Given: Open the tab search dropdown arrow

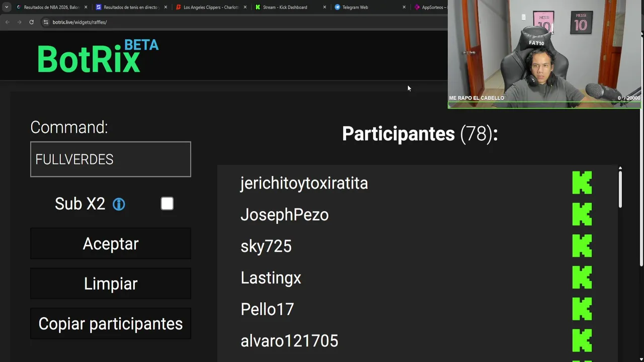Looking at the screenshot, I should coord(6,7).
